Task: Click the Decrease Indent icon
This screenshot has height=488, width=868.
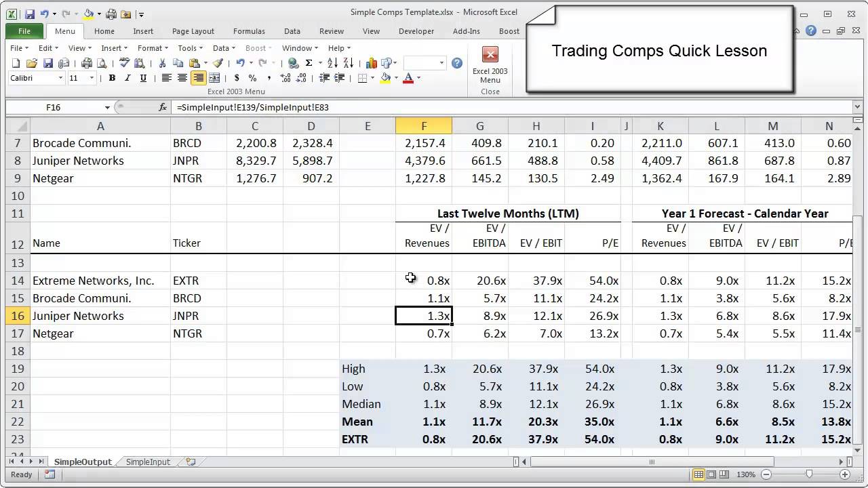Action: click(324, 78)
